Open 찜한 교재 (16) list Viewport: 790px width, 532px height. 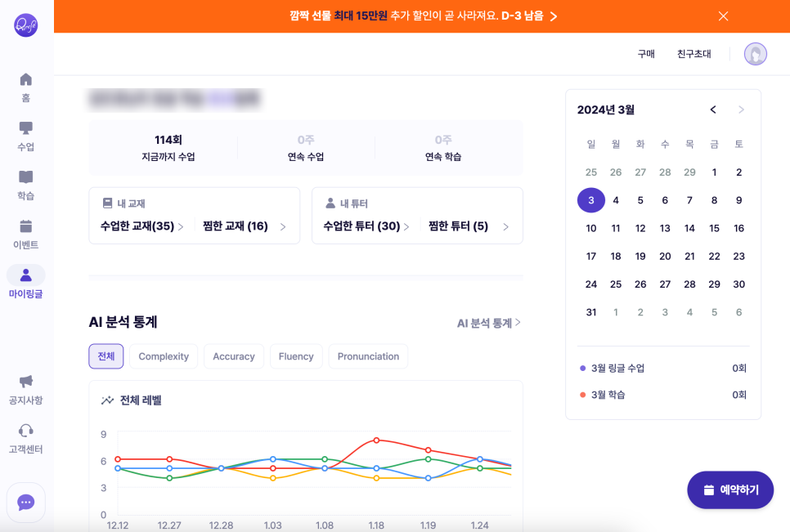point(245,226)
